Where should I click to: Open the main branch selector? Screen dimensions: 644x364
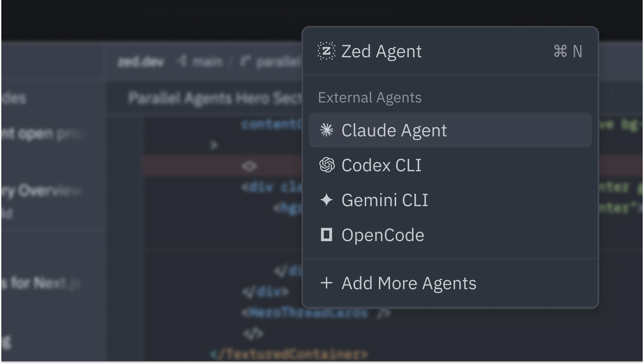point(207,62)
